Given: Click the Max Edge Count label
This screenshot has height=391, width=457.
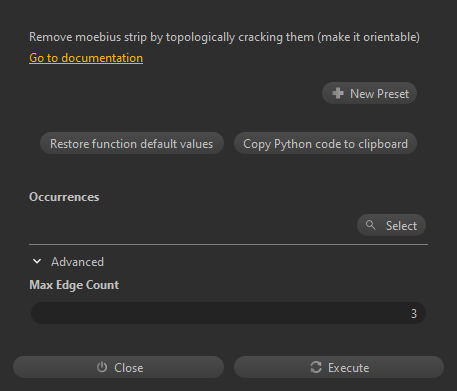Looking at the screenshot, I should [x=74, y=285].
